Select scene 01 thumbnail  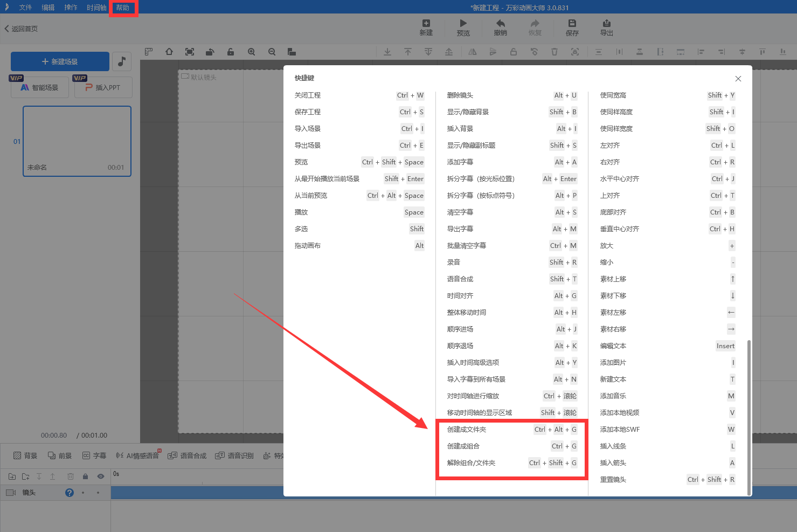(77, 141)
